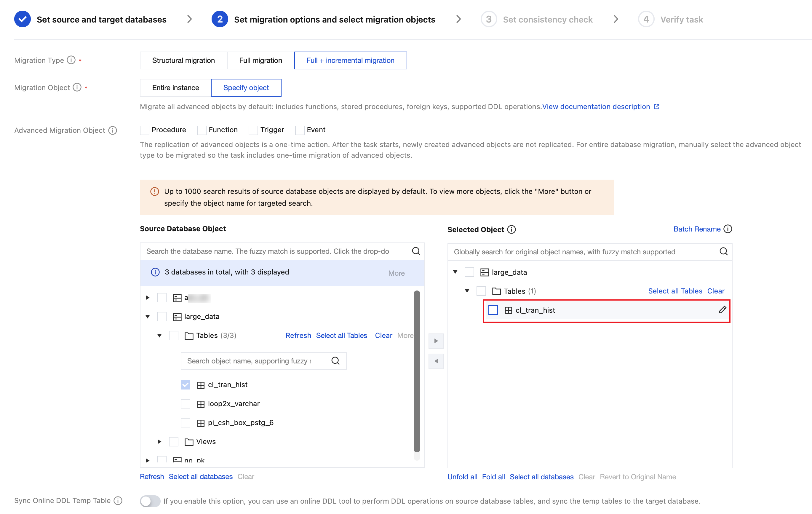Click the left arrow to remove selected objects
Screen dimensions: 812x514
436,361
